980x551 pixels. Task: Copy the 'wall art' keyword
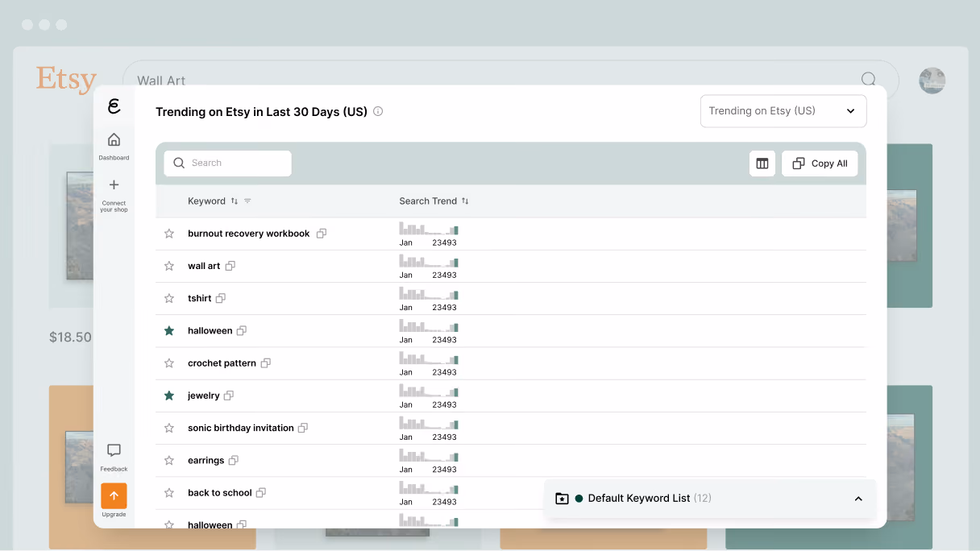click(x=230, y=266)
